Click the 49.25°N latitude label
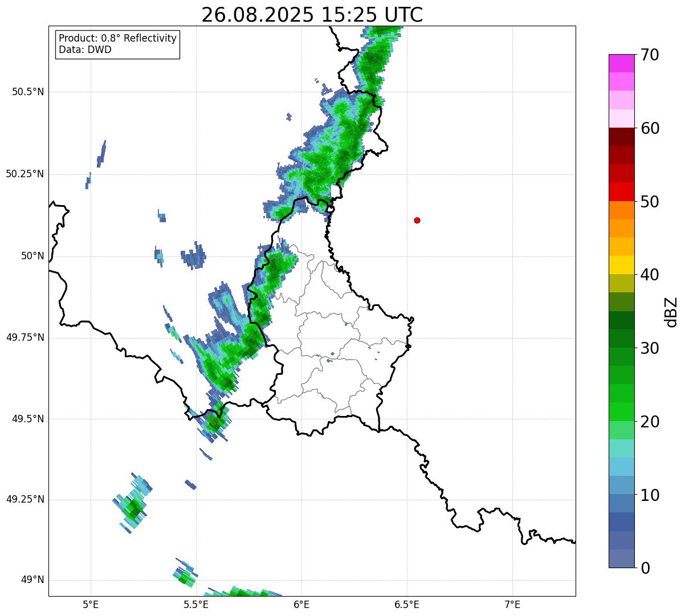 coord(25,500)
